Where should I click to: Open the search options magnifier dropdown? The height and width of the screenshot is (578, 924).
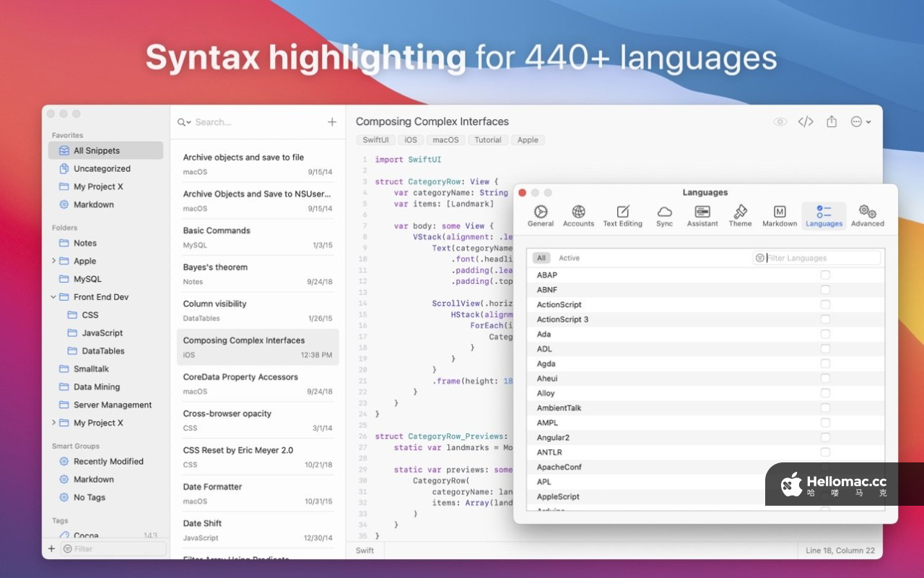[184, 122]
